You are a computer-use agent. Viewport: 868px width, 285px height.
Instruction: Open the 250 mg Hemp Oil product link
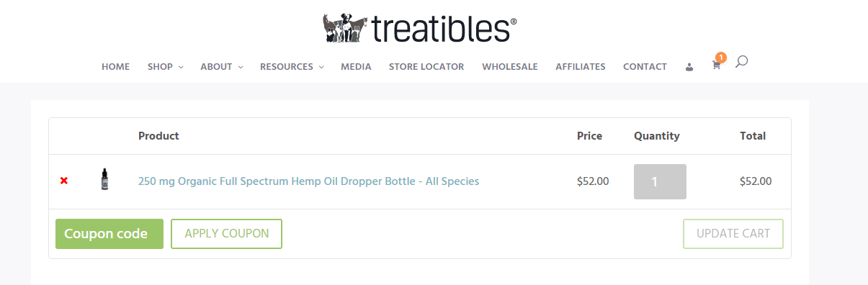[308, 181]
